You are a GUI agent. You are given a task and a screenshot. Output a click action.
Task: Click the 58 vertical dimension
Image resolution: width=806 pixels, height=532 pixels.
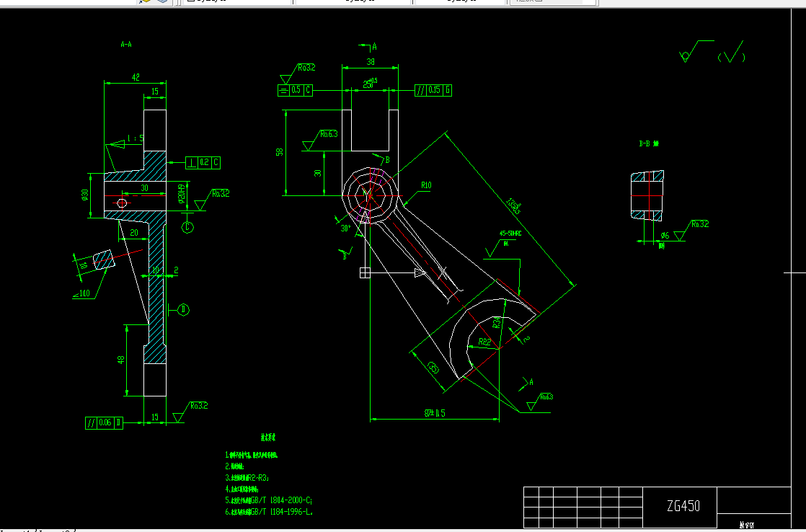coord(280,152)
